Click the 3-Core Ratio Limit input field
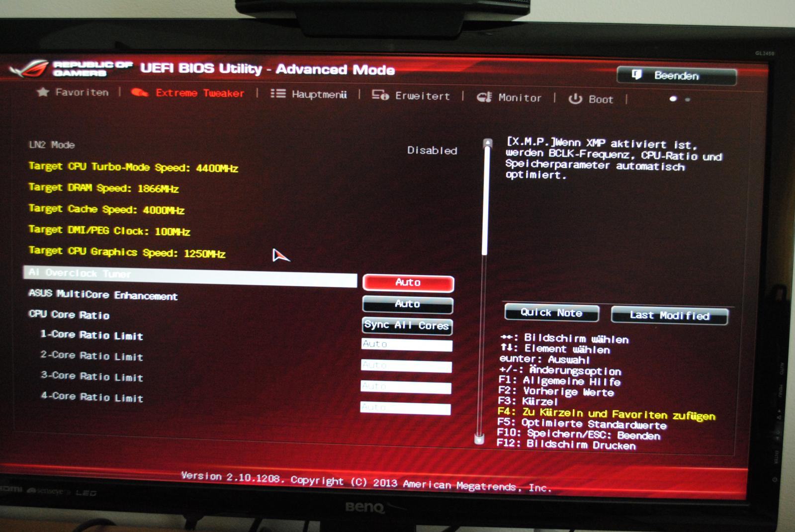The height and width of the screenshot is (532, 795). (406, 387)
